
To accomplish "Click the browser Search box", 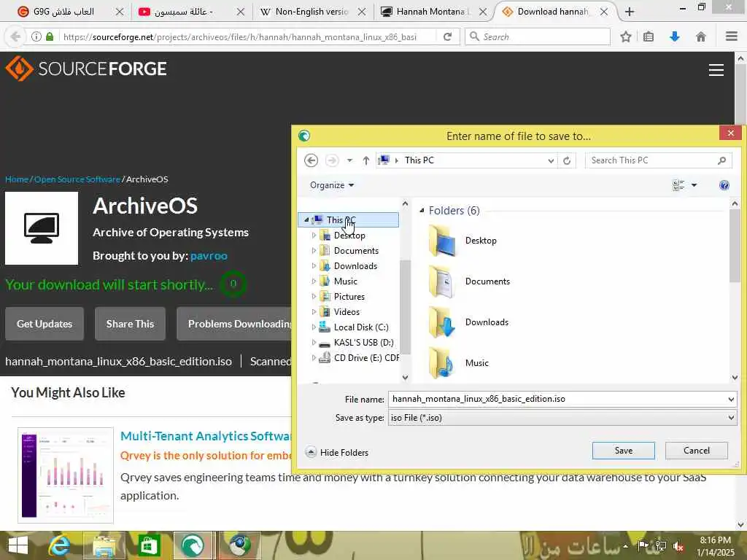I will point(538,36).
